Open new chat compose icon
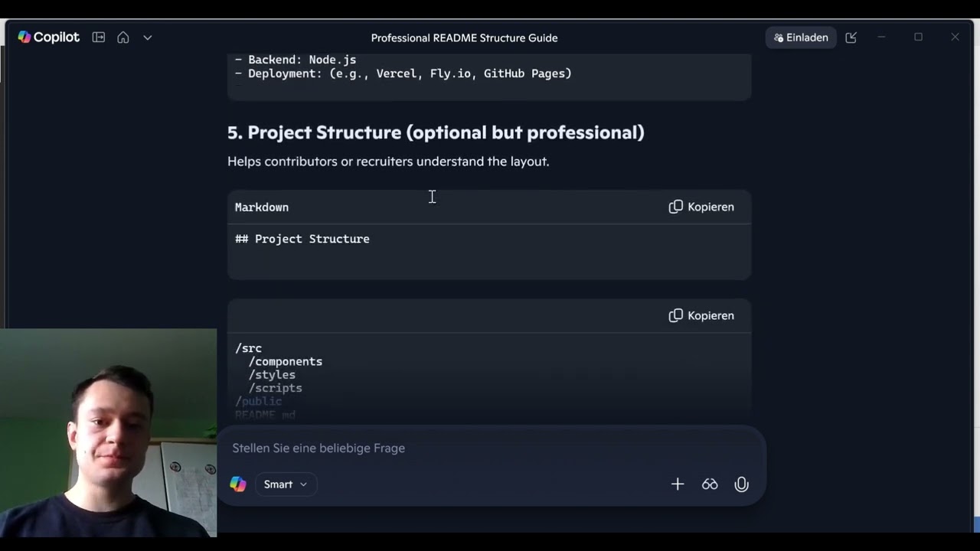This screenshot has width=980, height=551. [851, 37]
